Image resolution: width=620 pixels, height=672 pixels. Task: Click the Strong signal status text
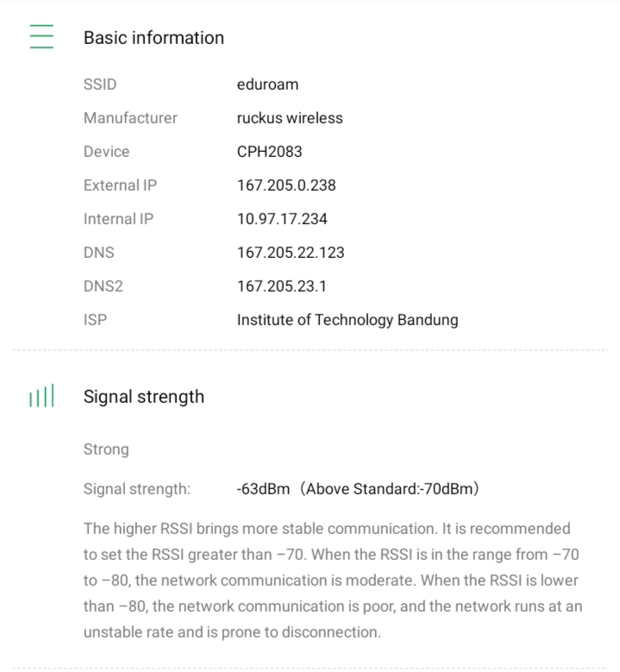click(x=106, y=449)
